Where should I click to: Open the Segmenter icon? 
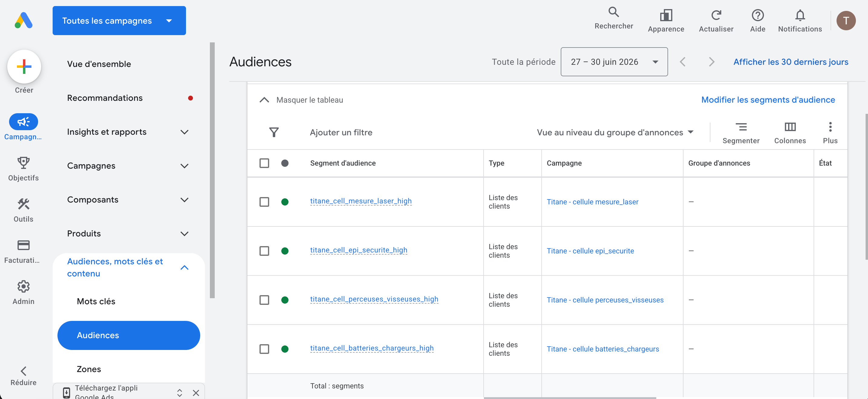pyautogui.click(x=741, y=127)
